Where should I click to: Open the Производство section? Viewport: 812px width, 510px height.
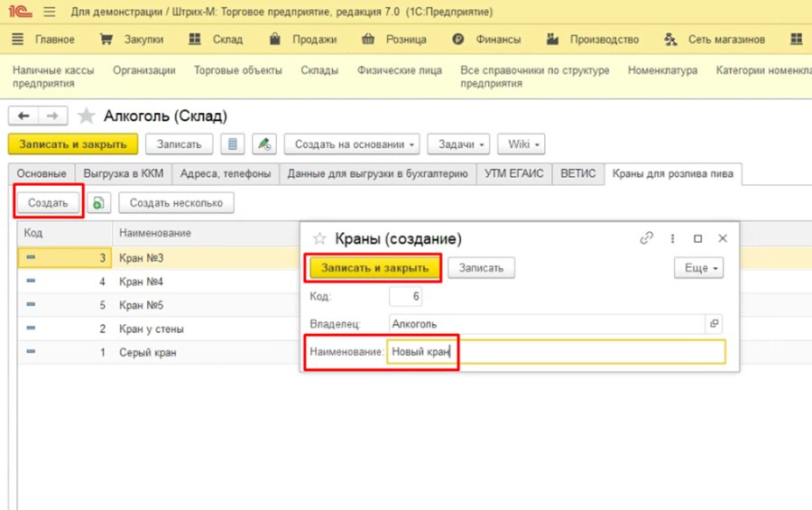pos(593,40)
